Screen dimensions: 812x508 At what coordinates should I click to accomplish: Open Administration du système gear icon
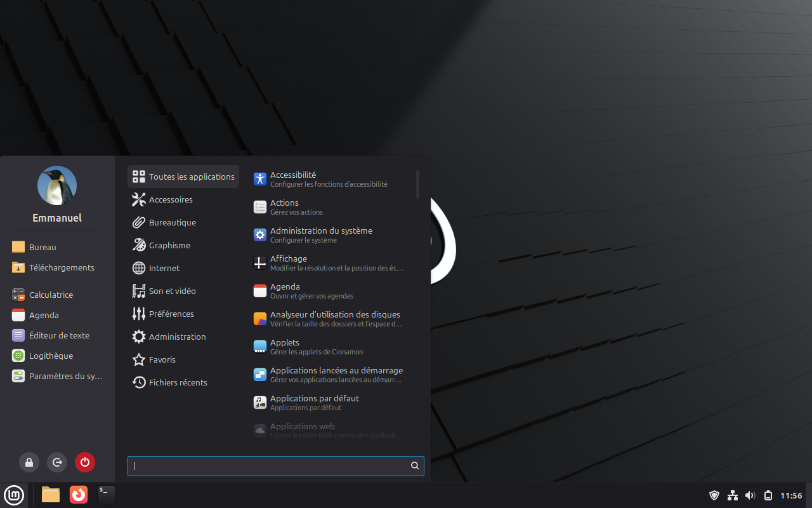(x=260, y=235)
